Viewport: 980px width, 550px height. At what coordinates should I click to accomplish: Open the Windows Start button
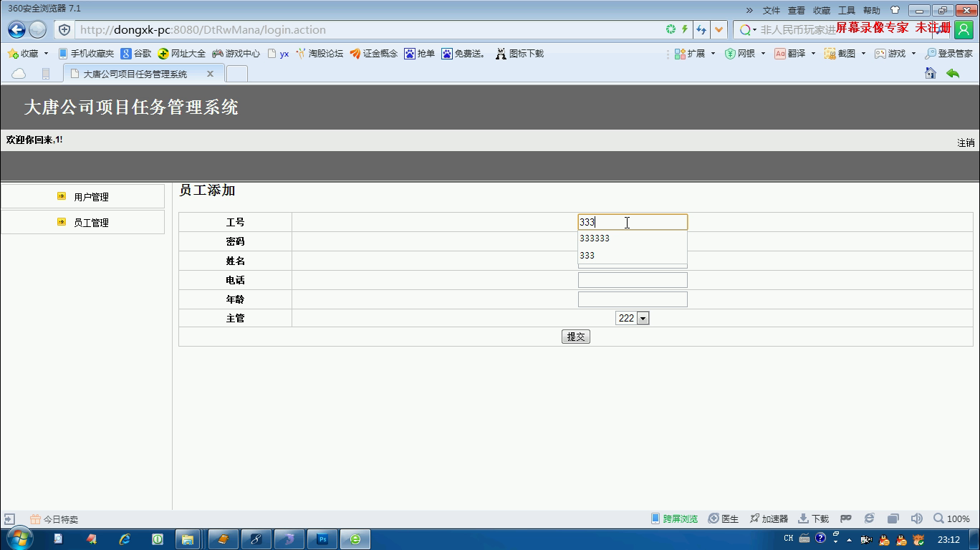[x=19, y=539]
